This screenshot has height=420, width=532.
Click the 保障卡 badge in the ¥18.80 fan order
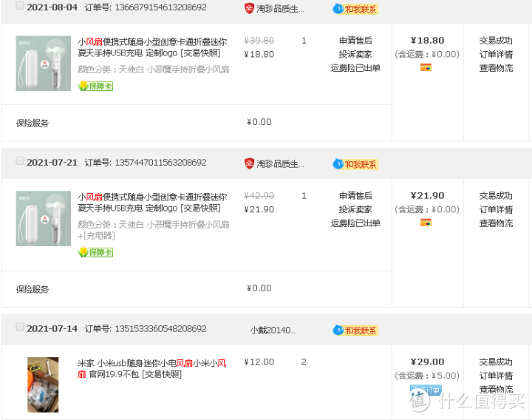coord(95,86)
